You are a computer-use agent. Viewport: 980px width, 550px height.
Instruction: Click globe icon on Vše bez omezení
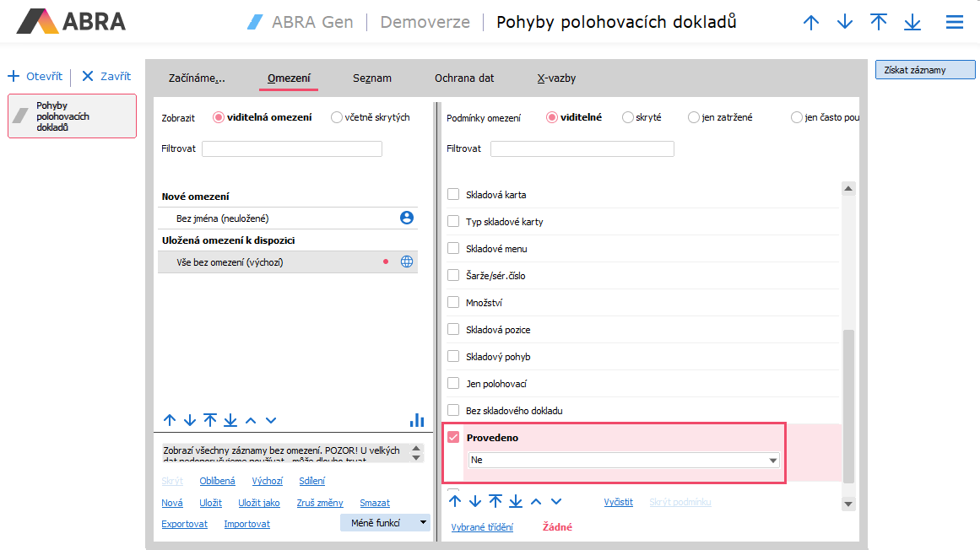click(407, 262)
